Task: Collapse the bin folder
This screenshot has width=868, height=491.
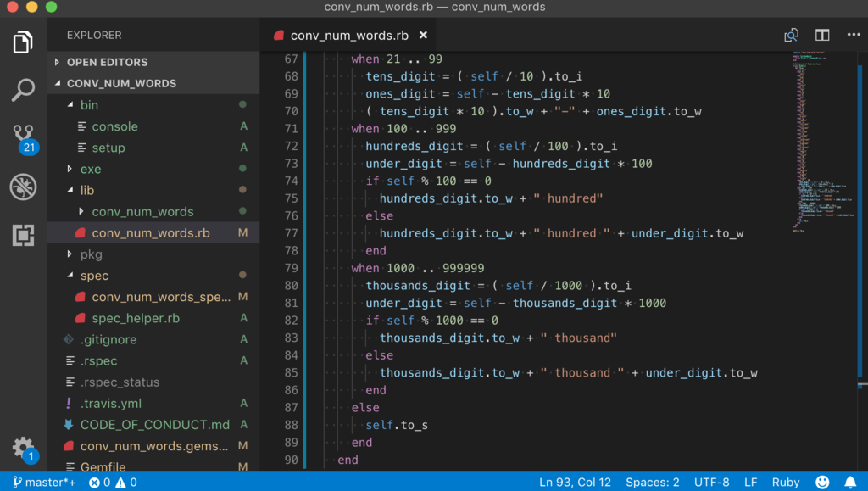Action: point(153,104)
